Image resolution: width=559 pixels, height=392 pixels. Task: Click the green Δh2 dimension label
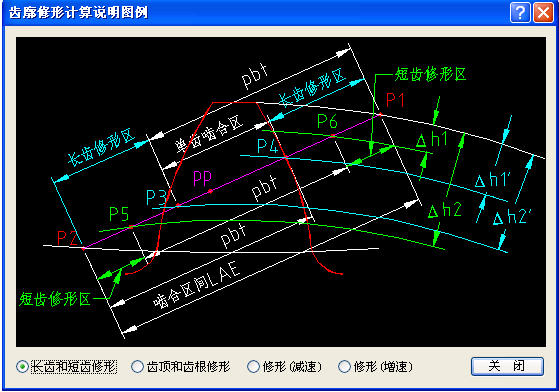point(445,210)
